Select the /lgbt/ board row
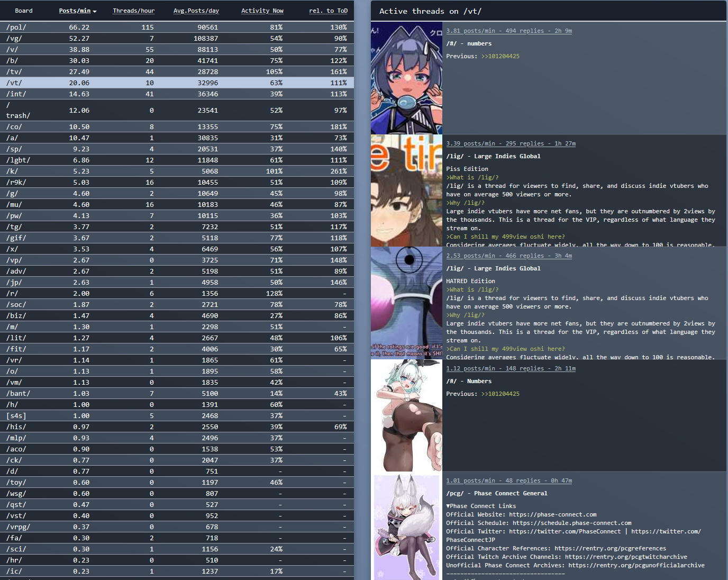The width and height of the screenshot is (728, 580). tap(177, 160)
